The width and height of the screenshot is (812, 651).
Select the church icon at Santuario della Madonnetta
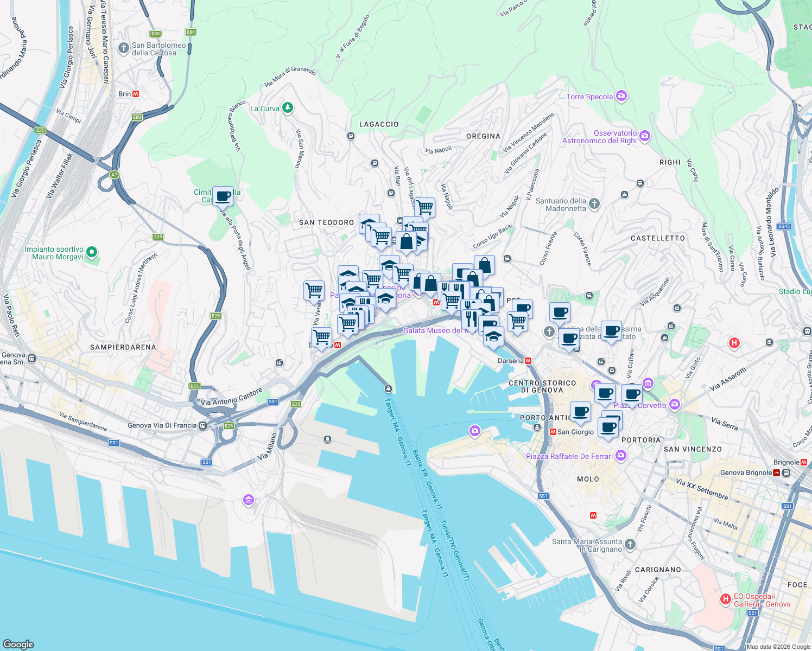pyautogui.click(x=593, y=205)
